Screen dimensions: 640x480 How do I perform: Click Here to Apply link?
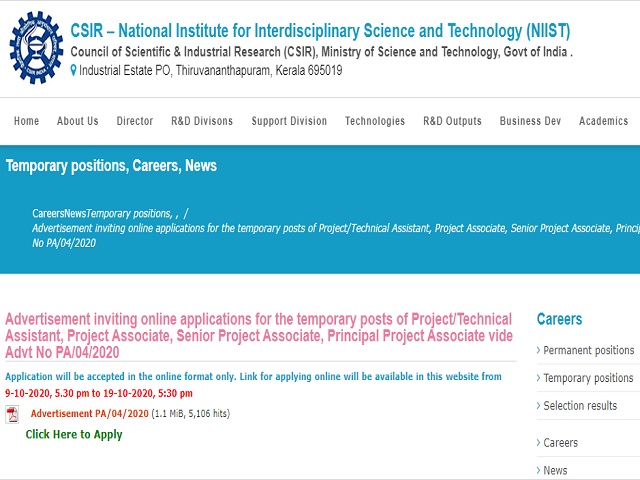(74, 434)
